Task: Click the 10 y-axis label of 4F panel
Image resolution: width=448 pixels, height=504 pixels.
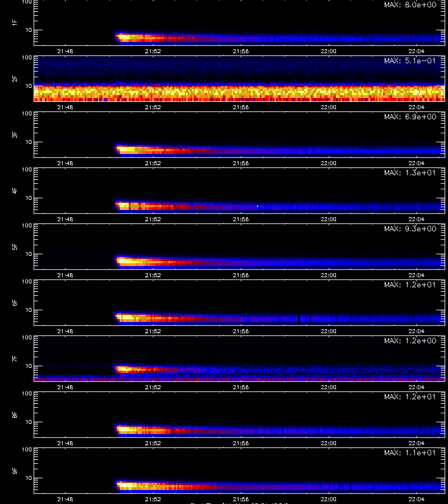Action: pos(29,198)
